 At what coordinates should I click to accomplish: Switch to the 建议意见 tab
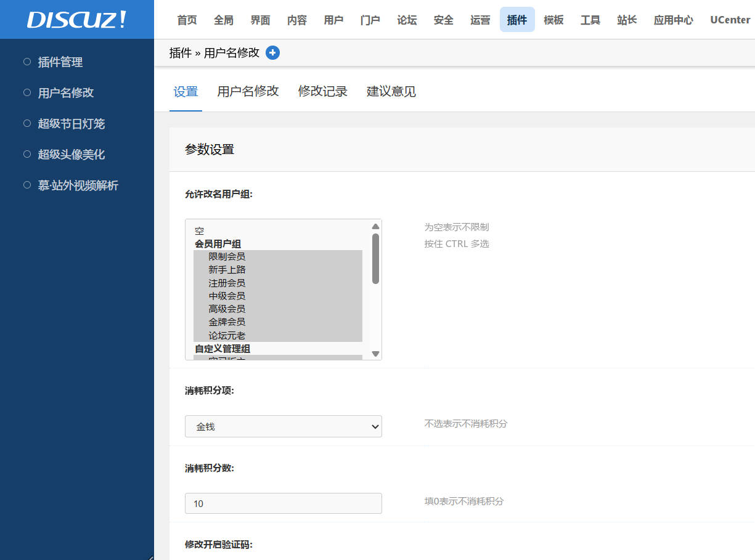click(x=391, y=91)
